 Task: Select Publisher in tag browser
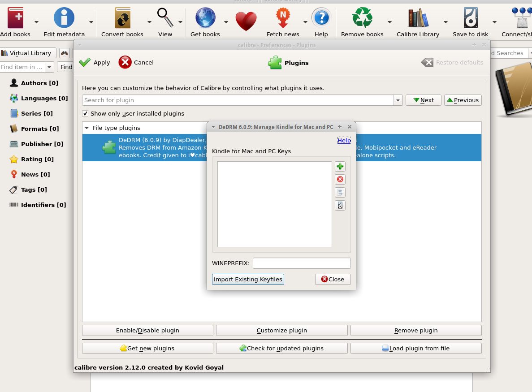42,144
